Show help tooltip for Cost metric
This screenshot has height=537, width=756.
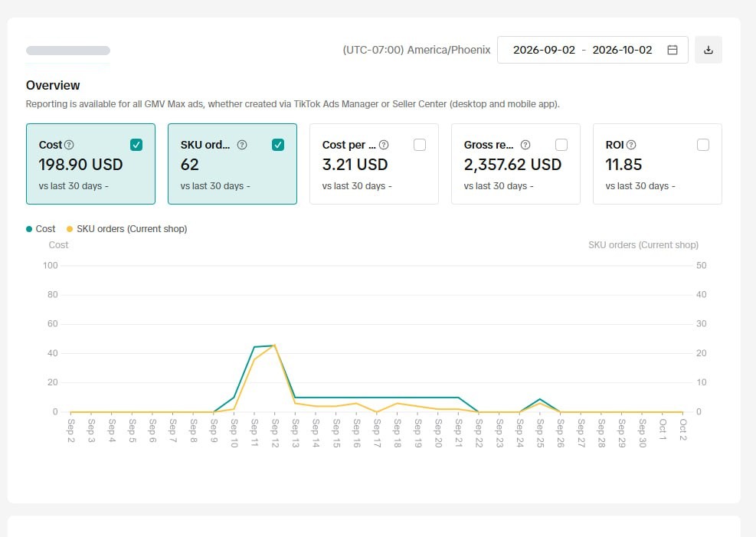tap(69, 145)
